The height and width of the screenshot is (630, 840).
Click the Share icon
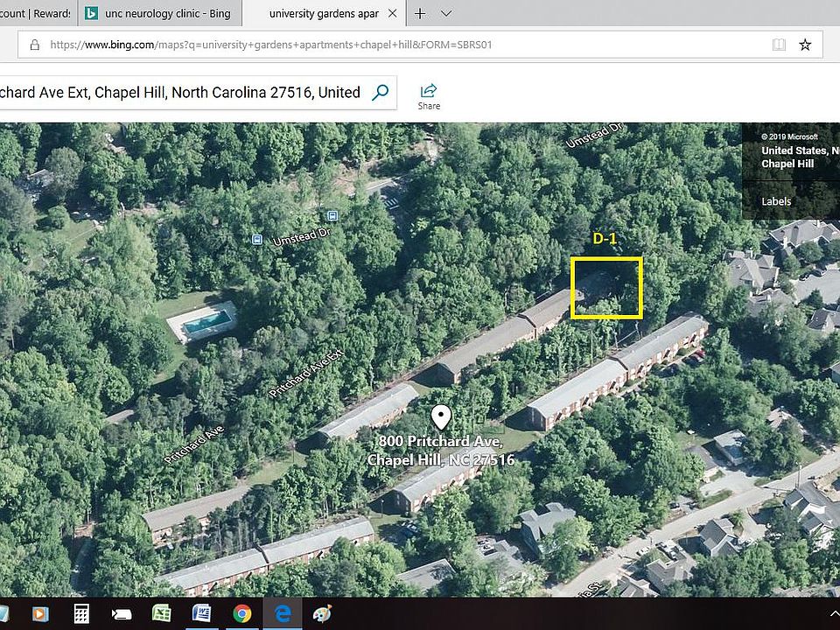tap(429, 95)
